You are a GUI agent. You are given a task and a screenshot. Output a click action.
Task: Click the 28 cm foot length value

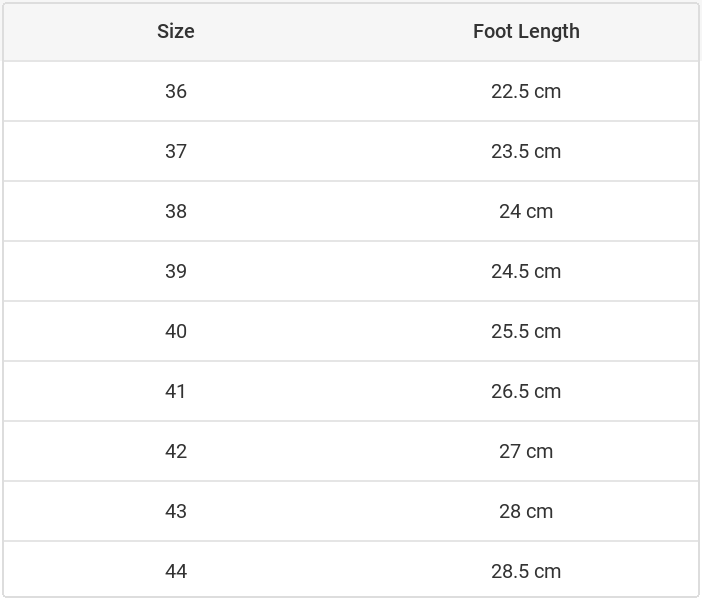click(x=526, y=511)
